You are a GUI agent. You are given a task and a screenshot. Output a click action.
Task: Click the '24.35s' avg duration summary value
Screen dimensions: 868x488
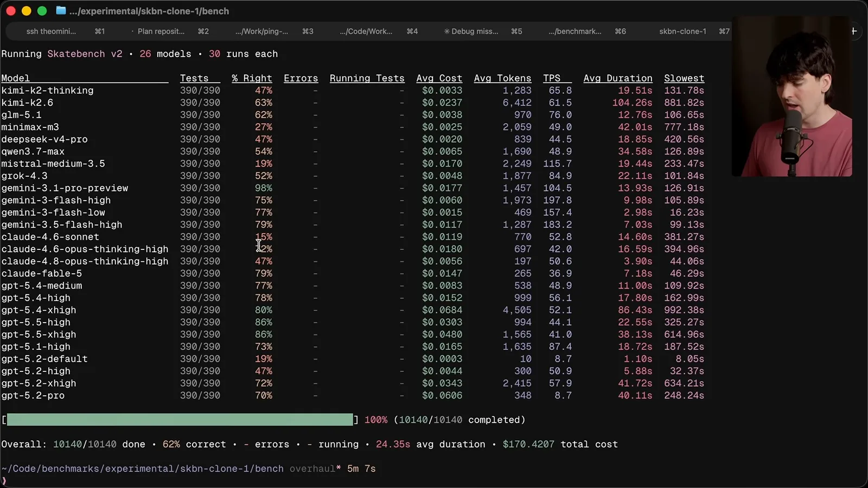click(393, 444)
